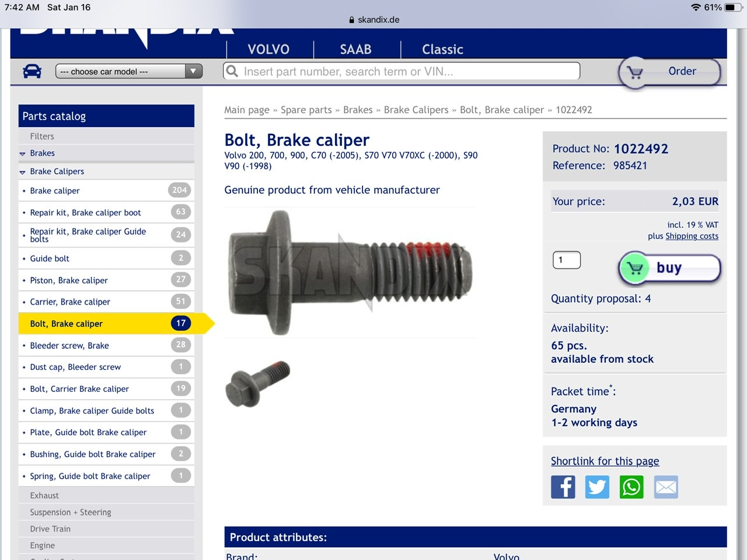Screen dimensions: 747x560
Task: Click the search magnifier icon
Action: click(x=232, y=71)
